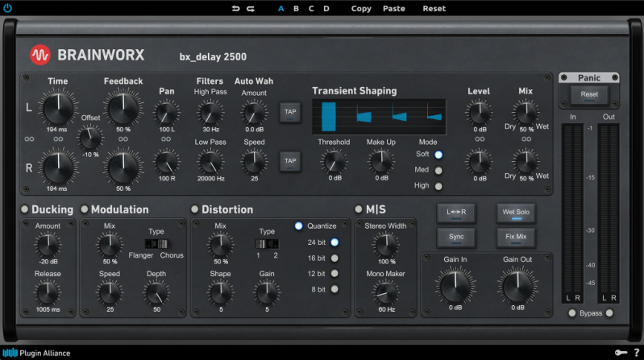This screenshot has height=360, width=644.
Task: Switch to preset bank B
Action: [296, 9]
